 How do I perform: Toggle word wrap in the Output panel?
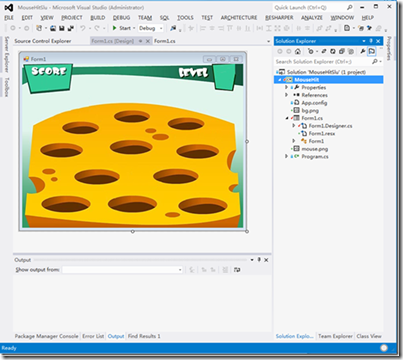coord(237,270)
